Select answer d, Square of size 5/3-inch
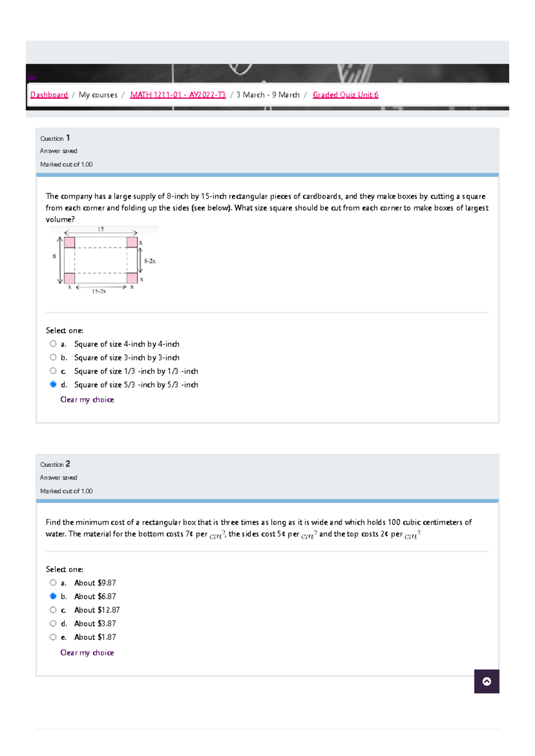This screenshot has width=535, height=756. (x=53, y=384)
